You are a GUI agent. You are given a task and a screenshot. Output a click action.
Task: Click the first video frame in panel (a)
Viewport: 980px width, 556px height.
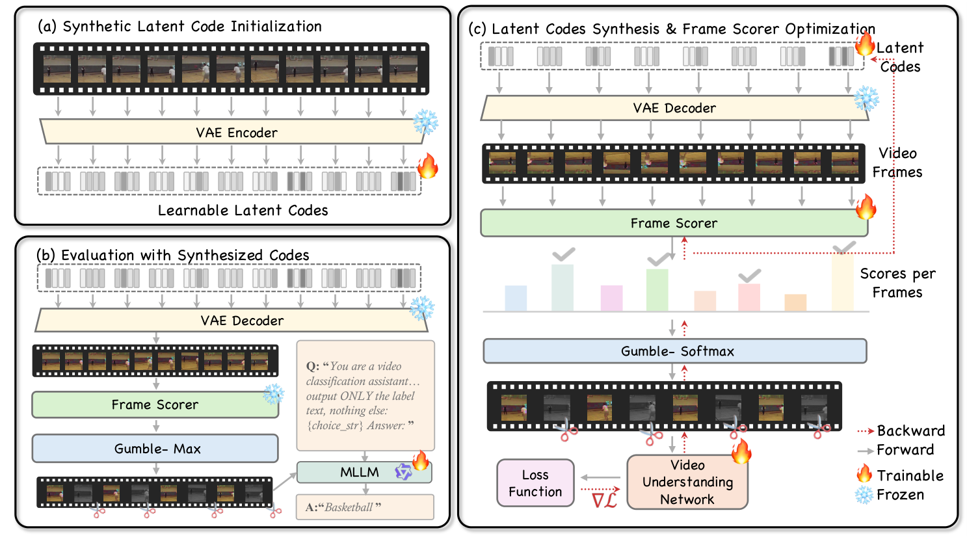coord(57,69)
